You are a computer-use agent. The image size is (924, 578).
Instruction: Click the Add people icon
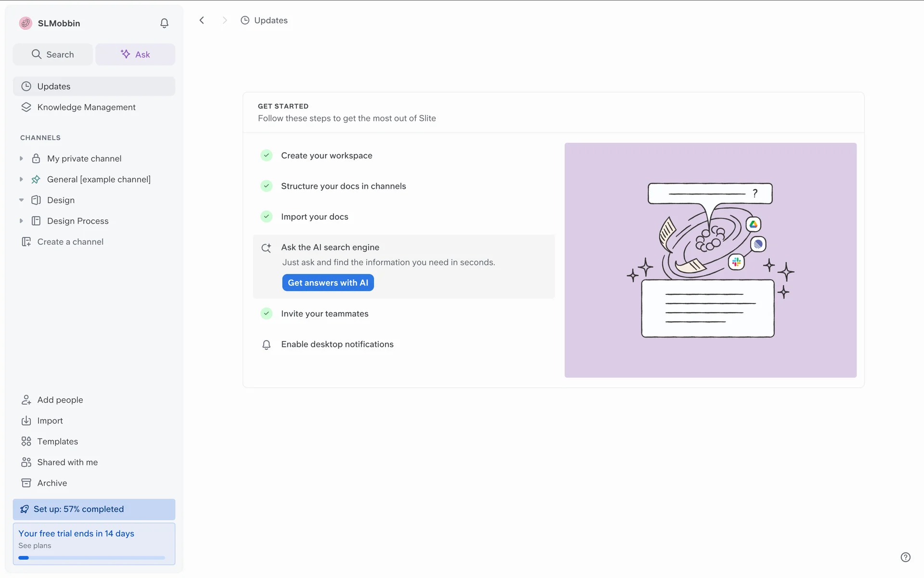pos(26,400)
